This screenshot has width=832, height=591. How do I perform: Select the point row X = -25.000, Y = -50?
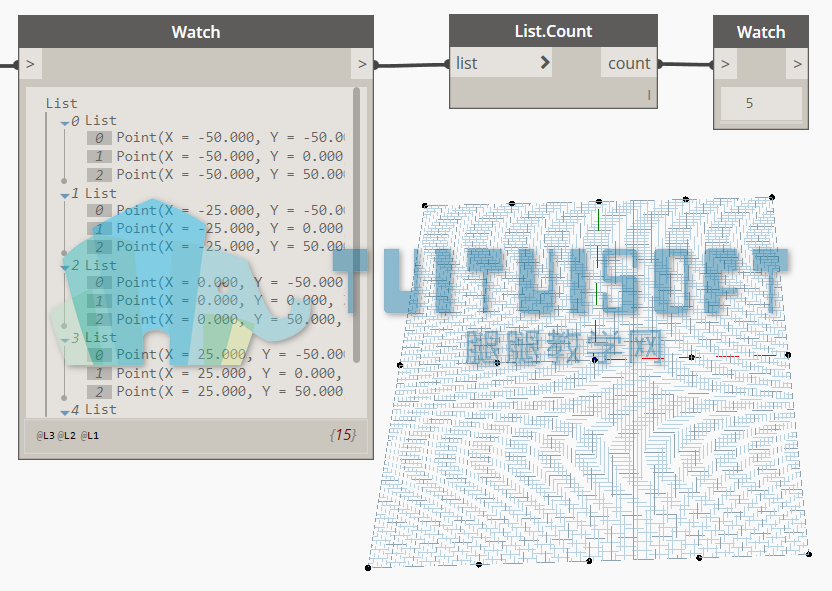[216, 211]
